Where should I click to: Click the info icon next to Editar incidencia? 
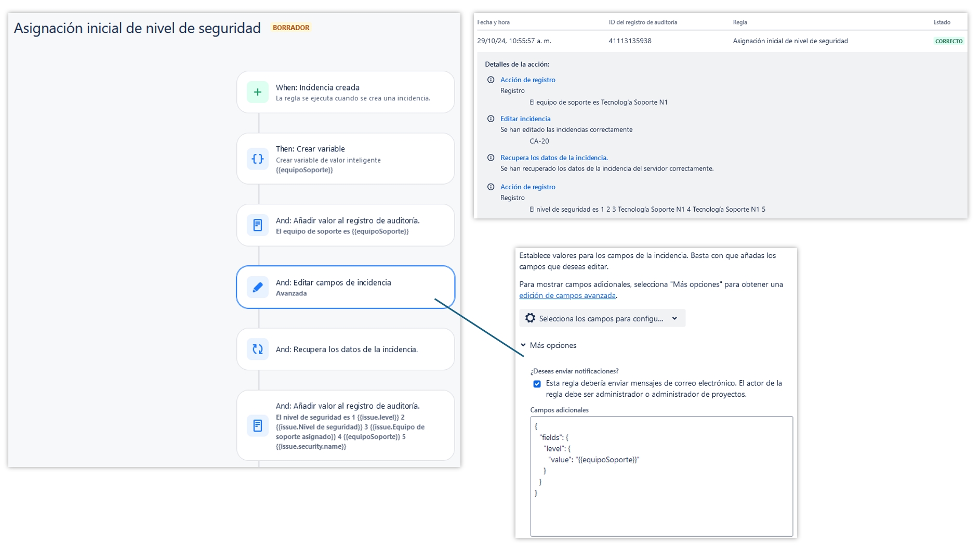[x=491, y=119]
